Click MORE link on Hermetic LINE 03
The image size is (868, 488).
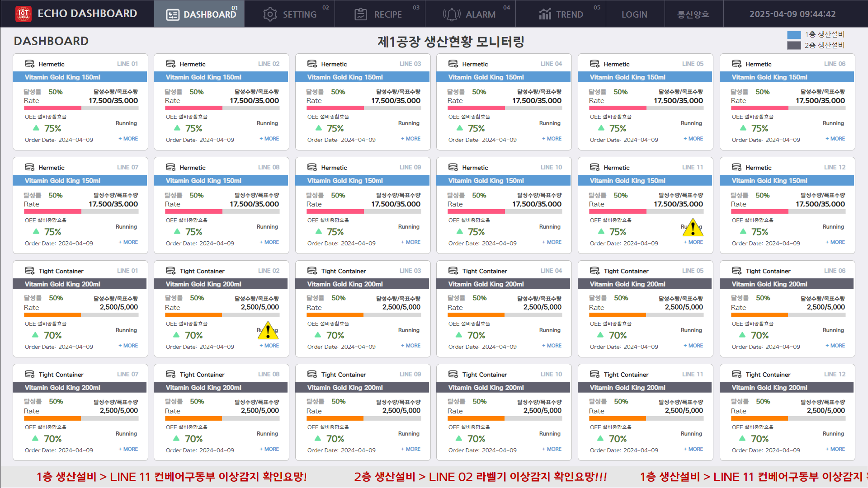tap(410, 139)
